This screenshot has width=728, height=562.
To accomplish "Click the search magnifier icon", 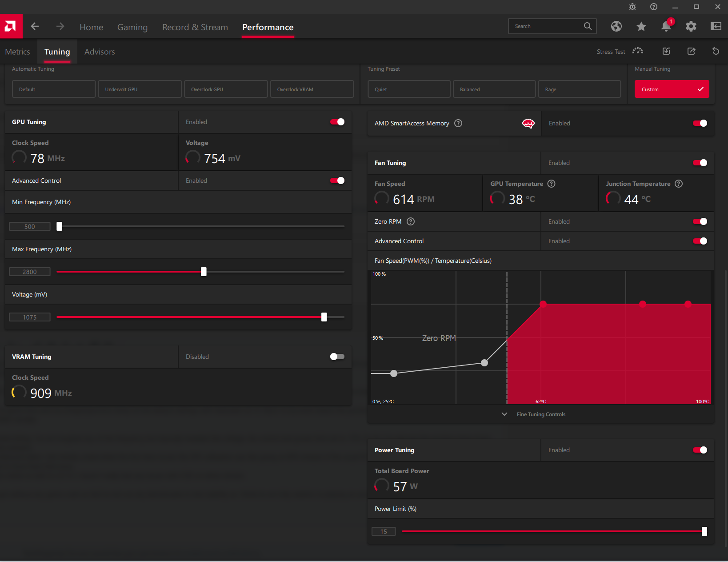I will 588,26.
